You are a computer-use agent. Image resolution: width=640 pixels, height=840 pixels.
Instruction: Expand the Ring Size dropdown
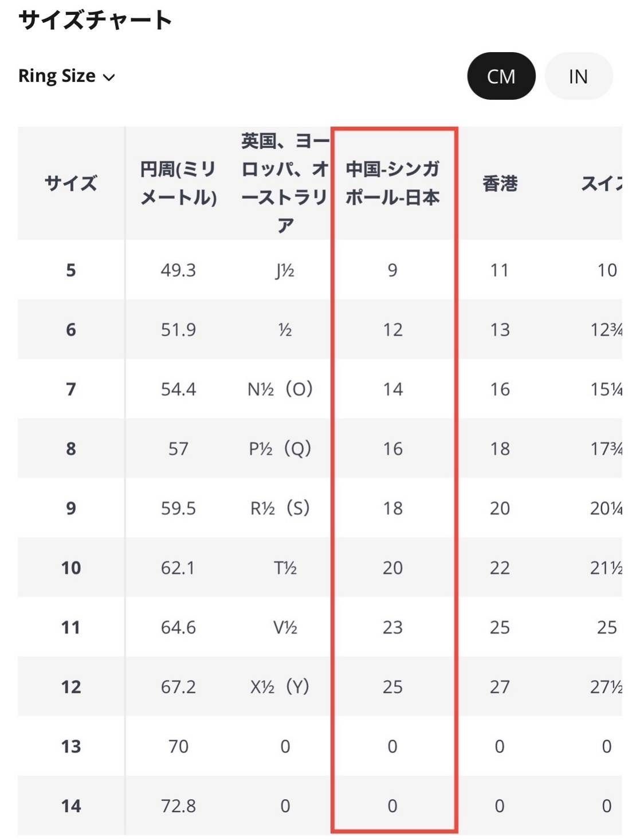coord(66,76)
